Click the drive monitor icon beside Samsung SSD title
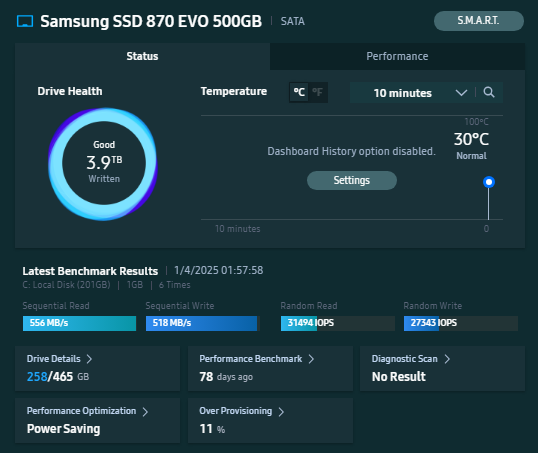Viewport: 538px width, 453px height. (x=25, y=21)
